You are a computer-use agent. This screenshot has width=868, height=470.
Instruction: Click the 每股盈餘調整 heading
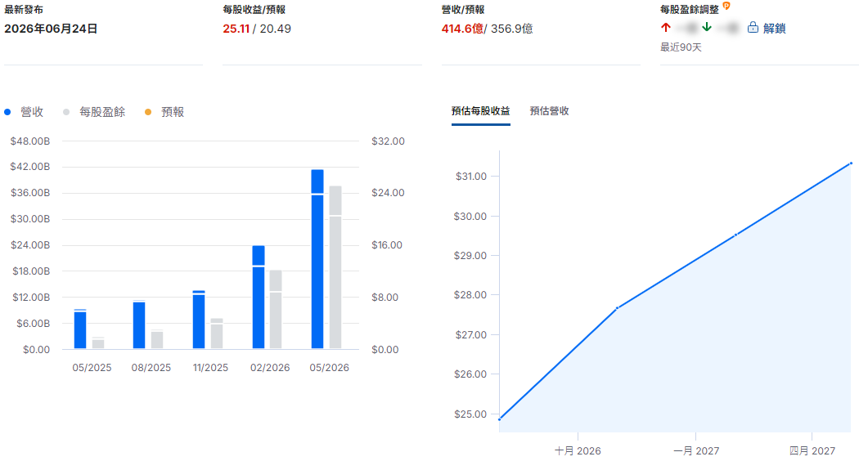pyautogui.click(x=690, y=10)
